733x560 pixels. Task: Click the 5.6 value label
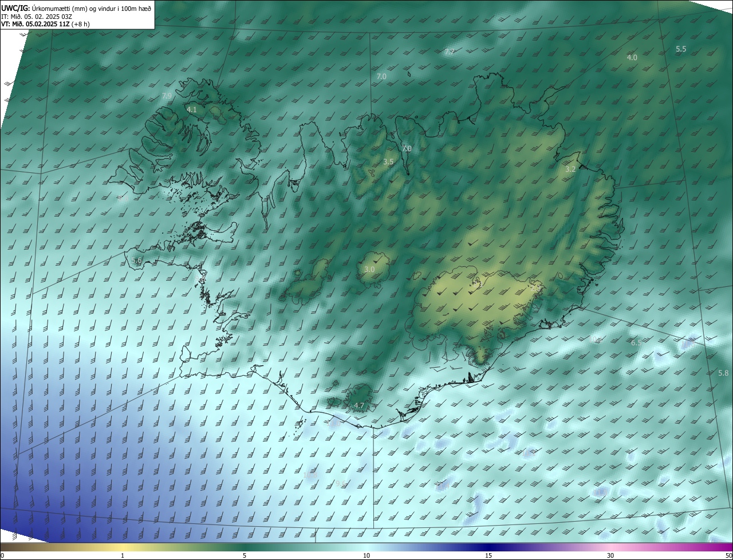click(x=136, y=261)
